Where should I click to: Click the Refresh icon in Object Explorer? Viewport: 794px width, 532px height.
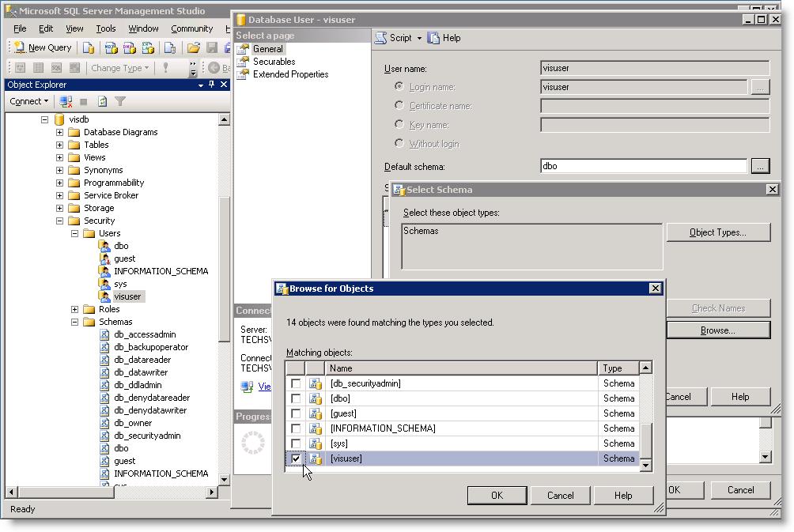[102, 101]
